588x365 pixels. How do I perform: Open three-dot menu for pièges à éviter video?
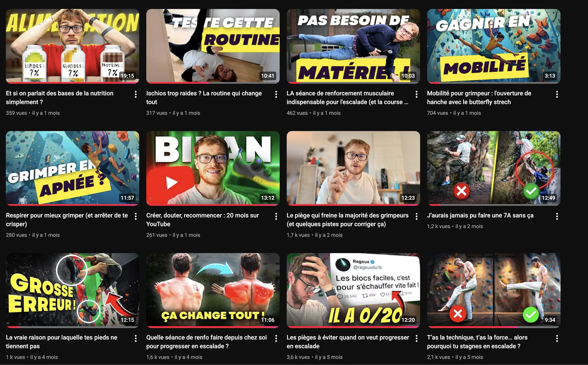[x=416, y=338]
